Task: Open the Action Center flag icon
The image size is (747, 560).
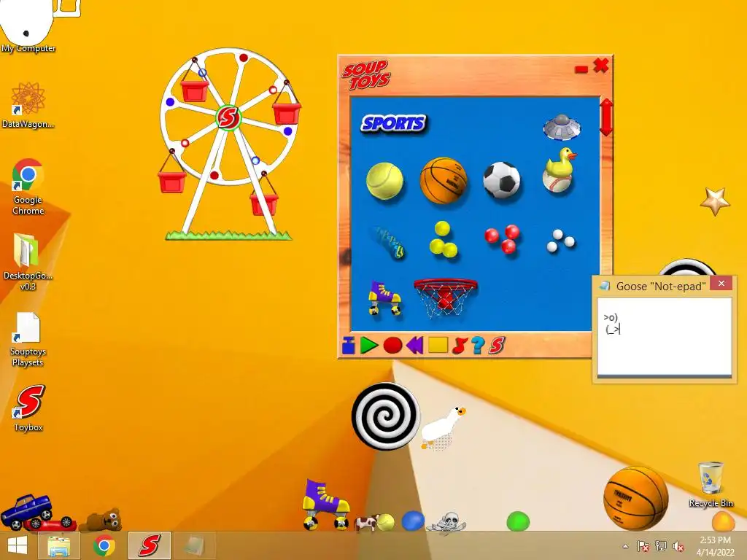Action: point(643,546)
